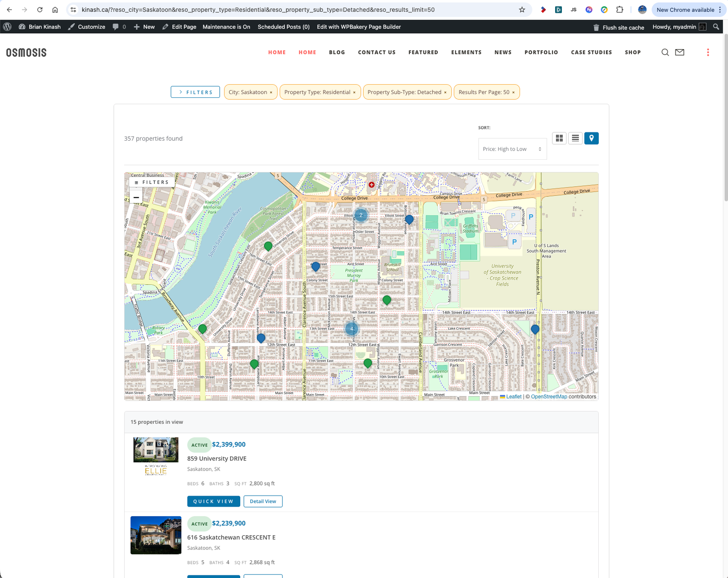Open the OpenStreetMap attribution link
Viewport: 728px width, 578px height.
click(549, 397)
